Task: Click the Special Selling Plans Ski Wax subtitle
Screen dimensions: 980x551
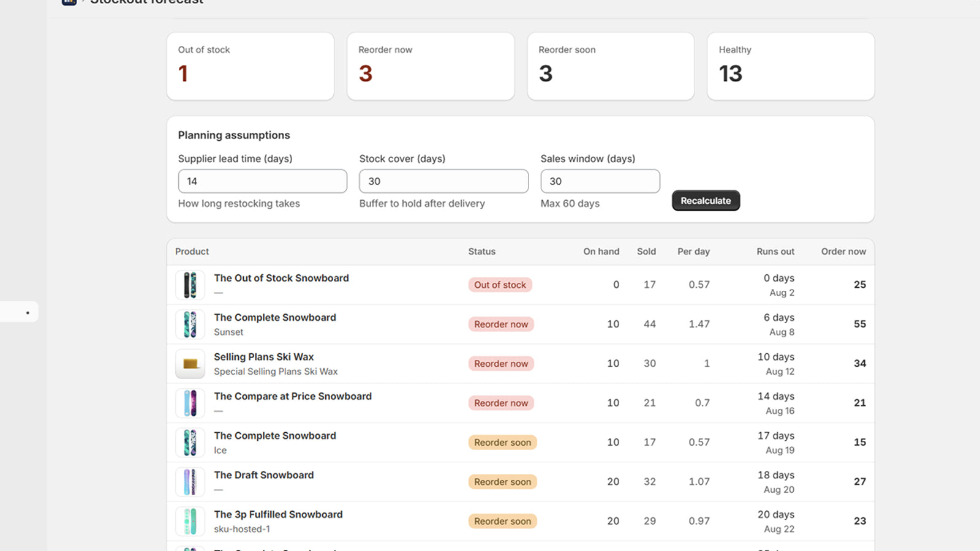Action: (x=276, y=372)
